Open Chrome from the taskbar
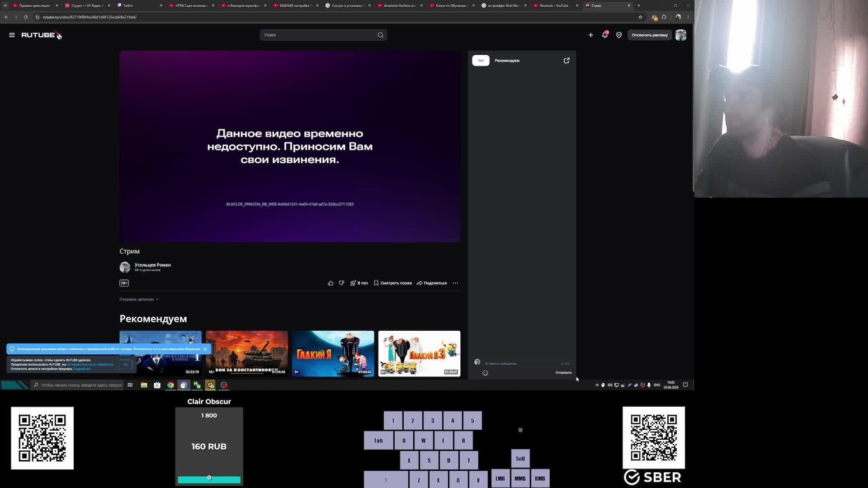The height and width of the screenshot is (488, 868). [170, 385]
